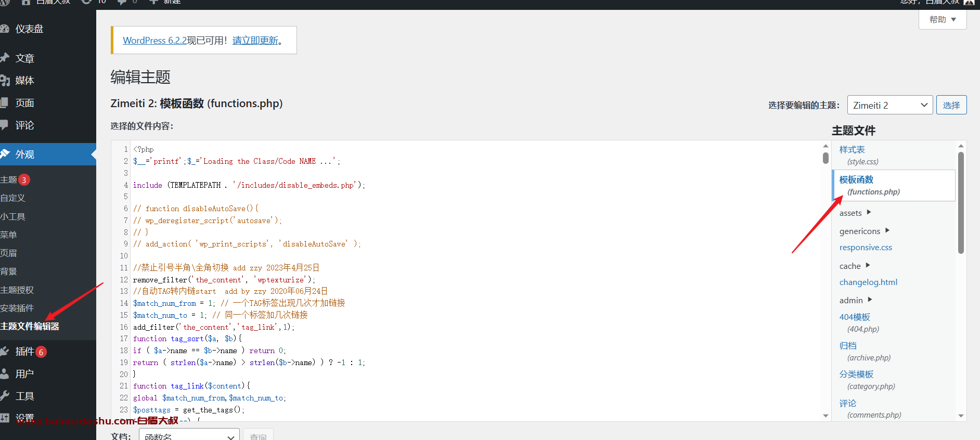Open the WordPress 6.2.2 link
Screen dimensions: 980x440
coord(154,40)
